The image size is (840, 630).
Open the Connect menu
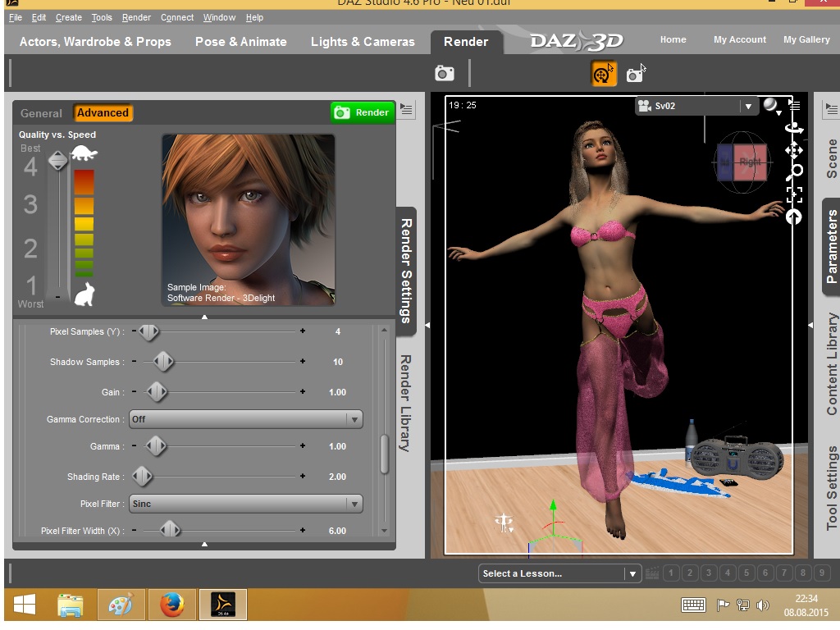177,18
